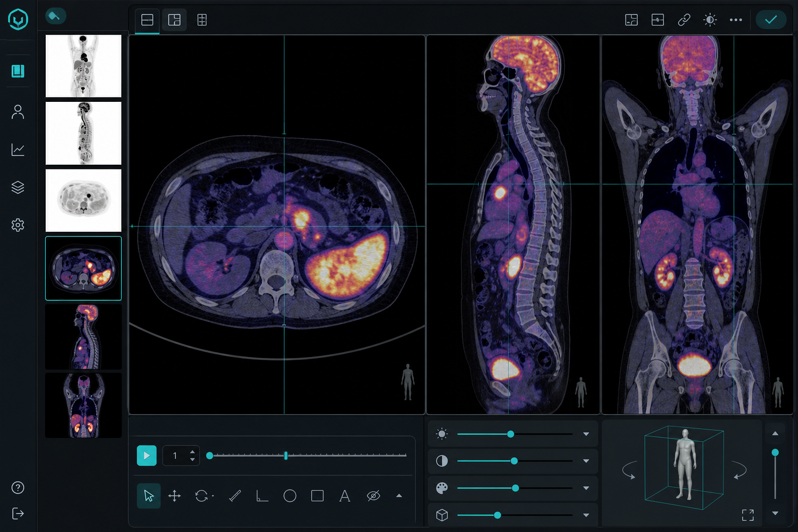Screen dimensions: 798x532
Task: Rotate the 3D body model left
Action: (629, 471)
